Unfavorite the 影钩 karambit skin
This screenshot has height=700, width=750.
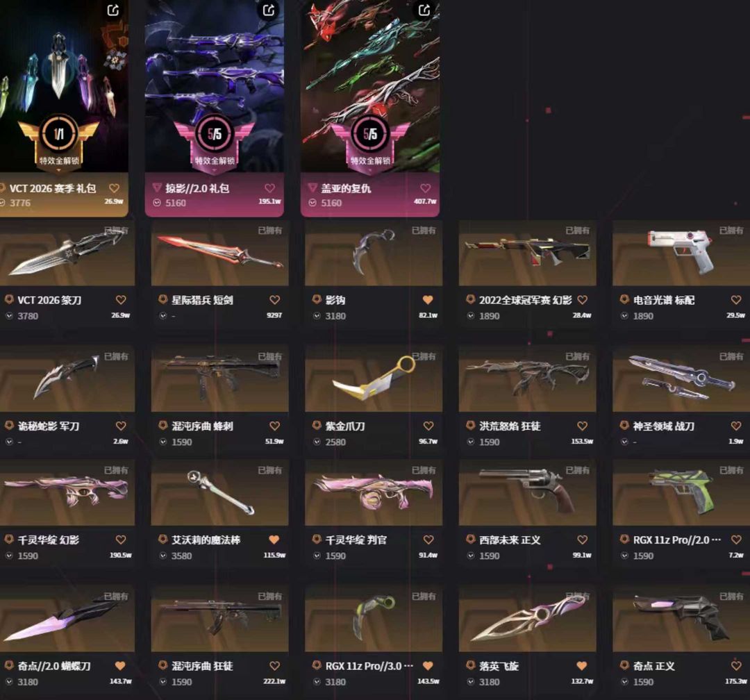point(428,300)
